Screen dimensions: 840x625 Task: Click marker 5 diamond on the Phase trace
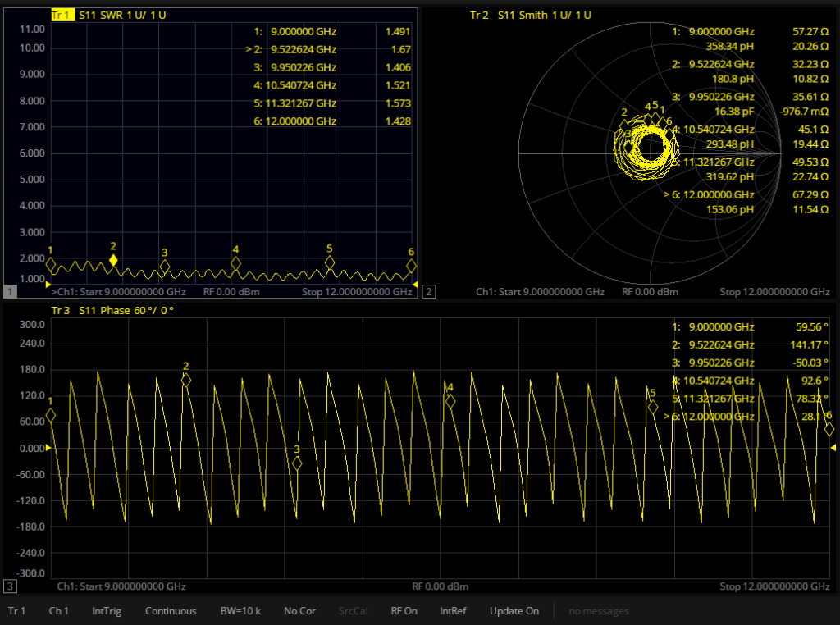pyautogui.click(x=652, y=408)
